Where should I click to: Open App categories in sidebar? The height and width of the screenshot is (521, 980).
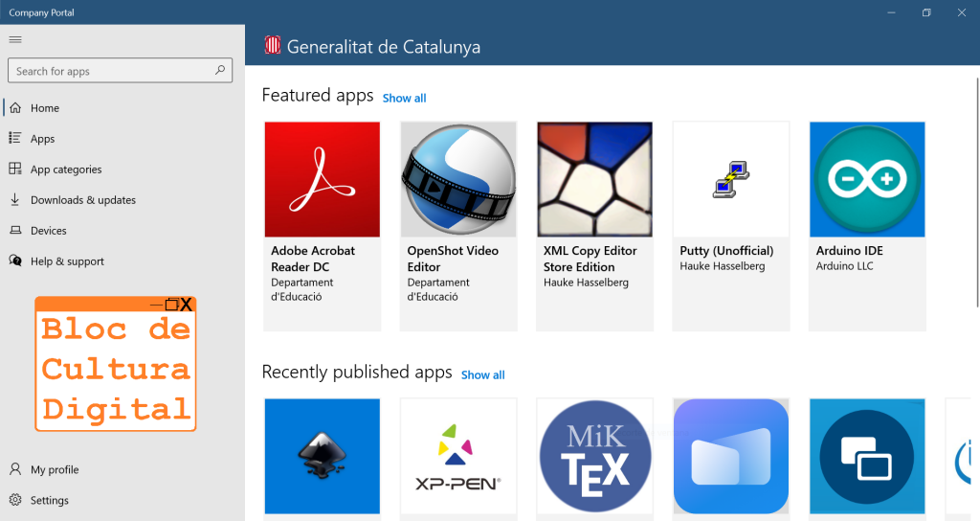[65, 170]
